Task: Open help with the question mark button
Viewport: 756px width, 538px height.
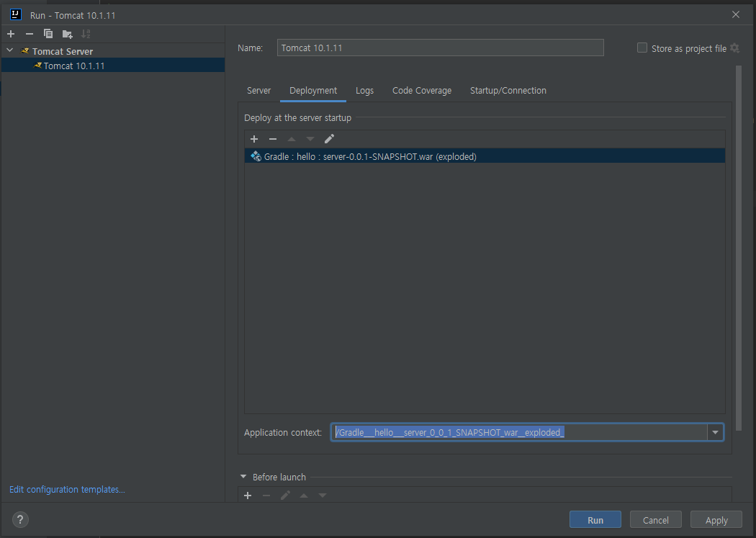Action: coord(20,520)
